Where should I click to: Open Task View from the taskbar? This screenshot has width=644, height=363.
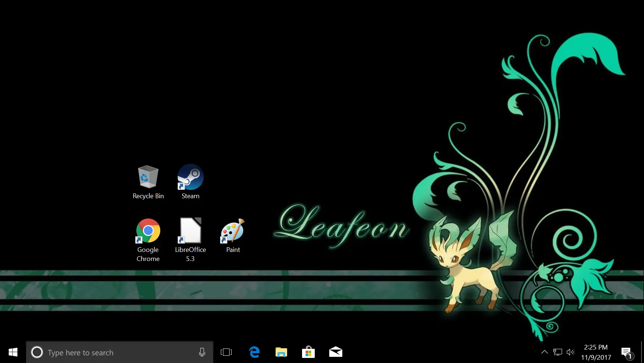[x=226, y=352]
